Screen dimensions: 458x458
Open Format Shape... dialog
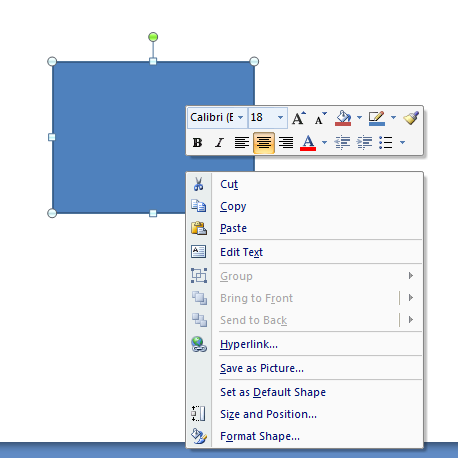(305, 436)
